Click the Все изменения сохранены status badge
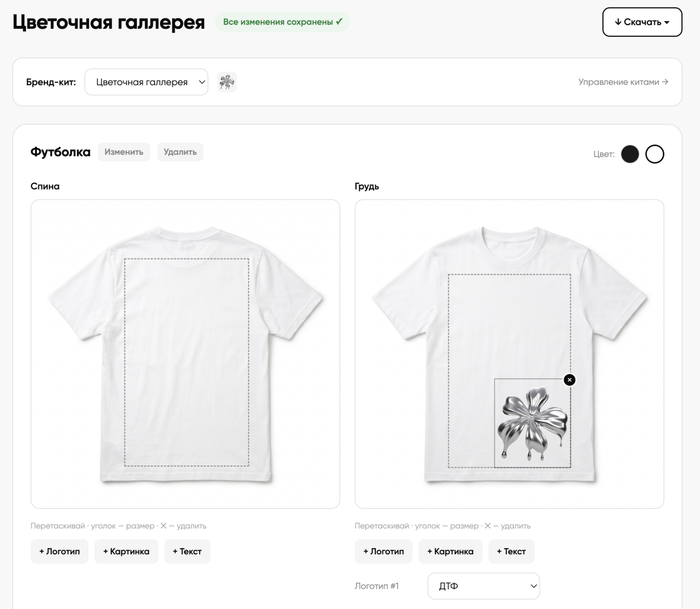Image resolution: width=700 pixels, height=609 pixels. [x=283, y=22]
